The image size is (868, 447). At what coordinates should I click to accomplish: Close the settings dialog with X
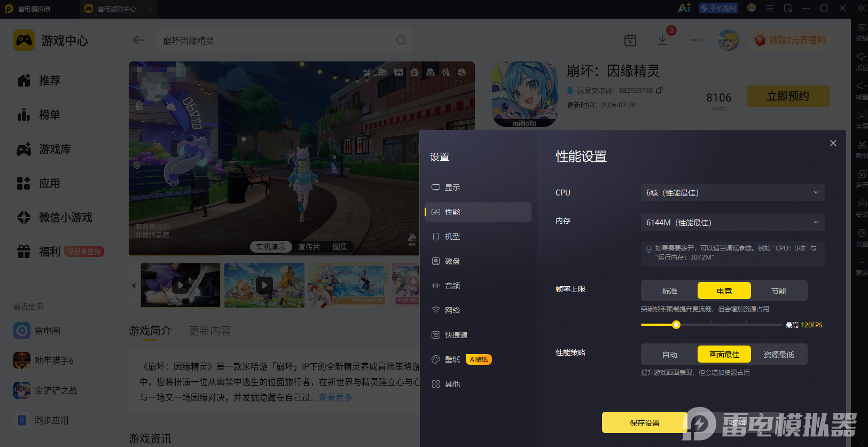click(833, 143)
